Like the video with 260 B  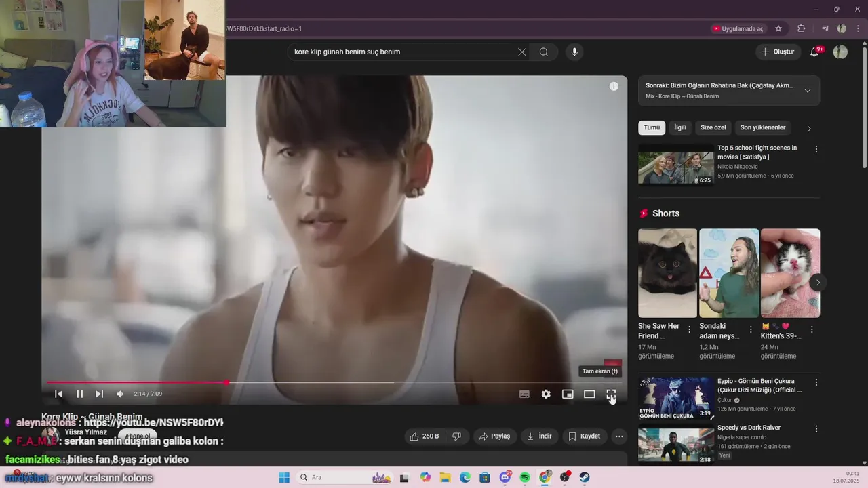tap(425, 436)
